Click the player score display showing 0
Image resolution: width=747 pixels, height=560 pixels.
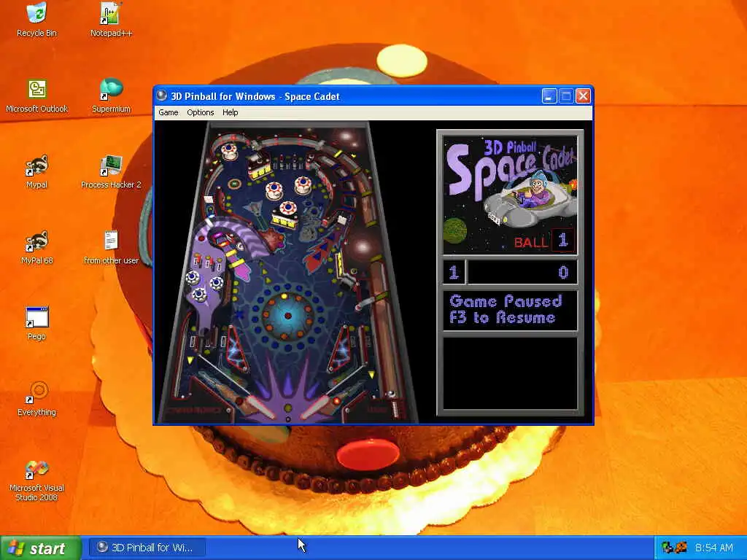(522, 273)
